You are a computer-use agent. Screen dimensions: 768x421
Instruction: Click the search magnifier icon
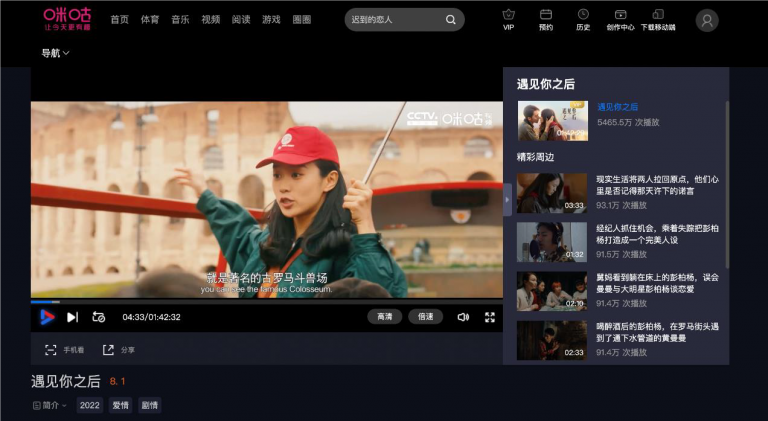(x=451, y=20)
